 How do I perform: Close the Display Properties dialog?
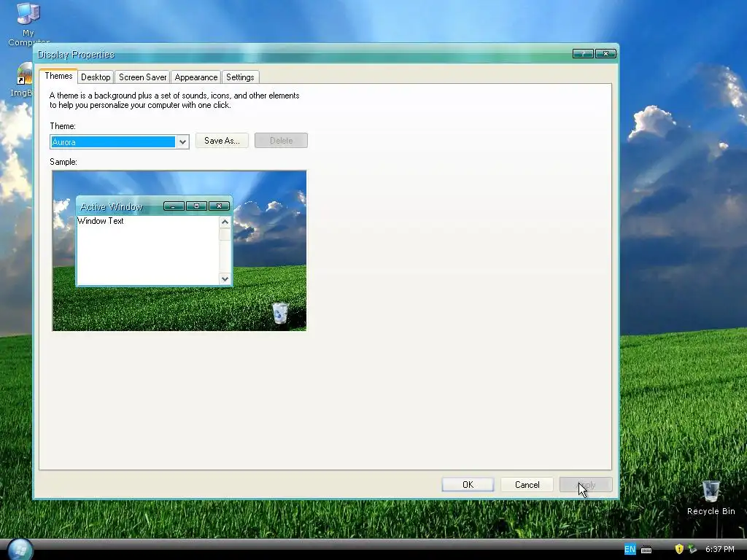[605, 54]
